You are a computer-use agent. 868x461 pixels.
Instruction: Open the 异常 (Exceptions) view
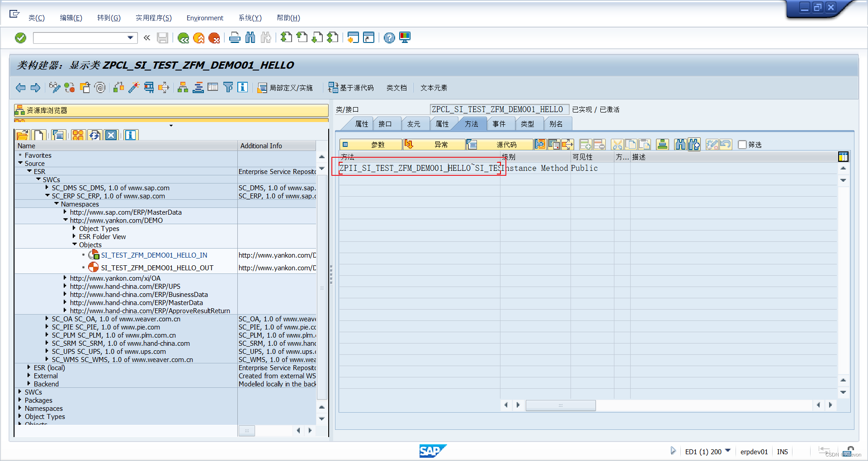point(434,145)
